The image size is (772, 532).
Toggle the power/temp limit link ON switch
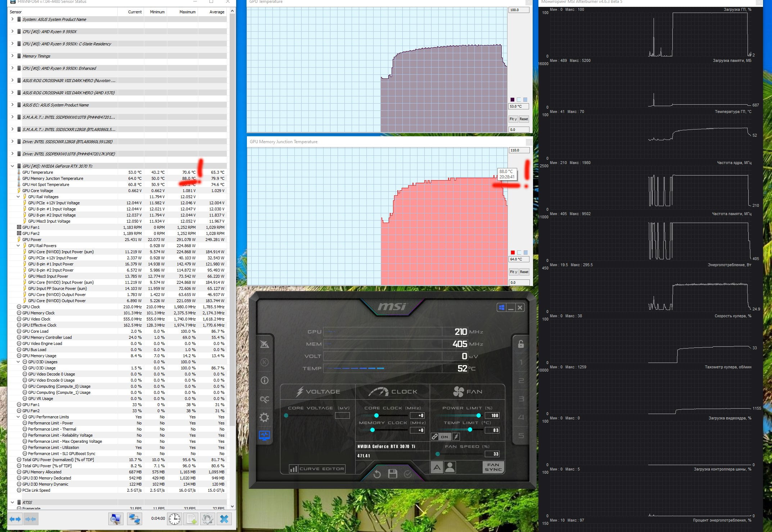tap(444, 437)
